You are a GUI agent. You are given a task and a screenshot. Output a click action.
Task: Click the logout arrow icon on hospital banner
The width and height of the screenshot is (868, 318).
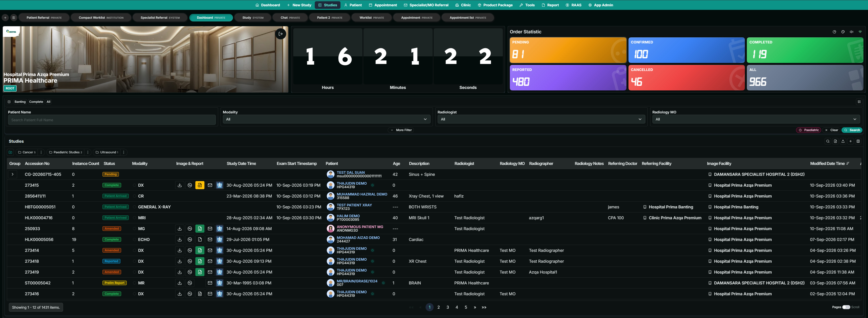(x=281, y=34)
